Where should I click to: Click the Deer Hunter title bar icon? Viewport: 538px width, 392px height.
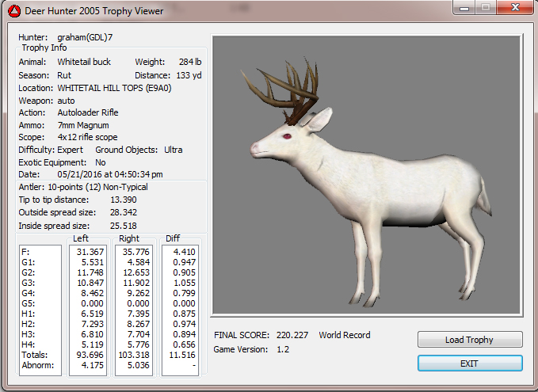tap(13, 11)
